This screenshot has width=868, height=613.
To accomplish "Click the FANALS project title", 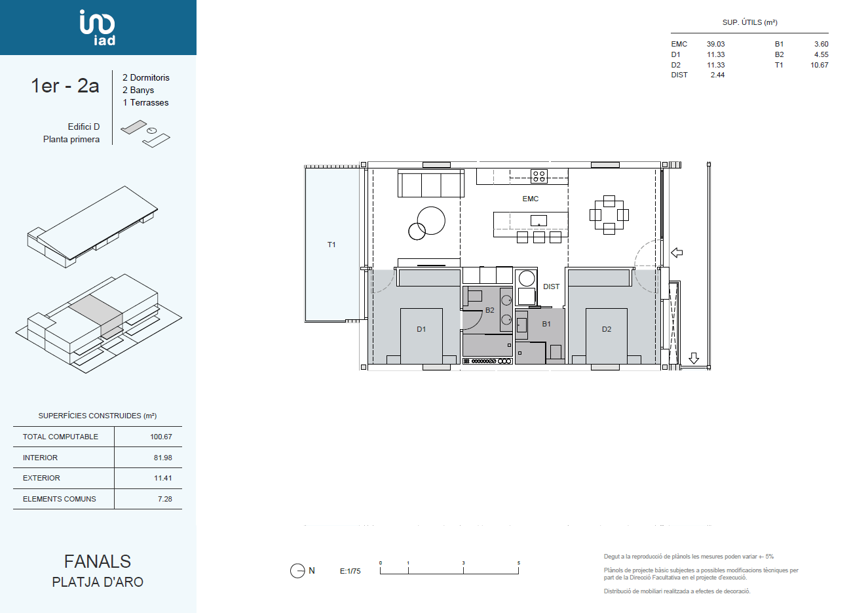I will 98,561.
